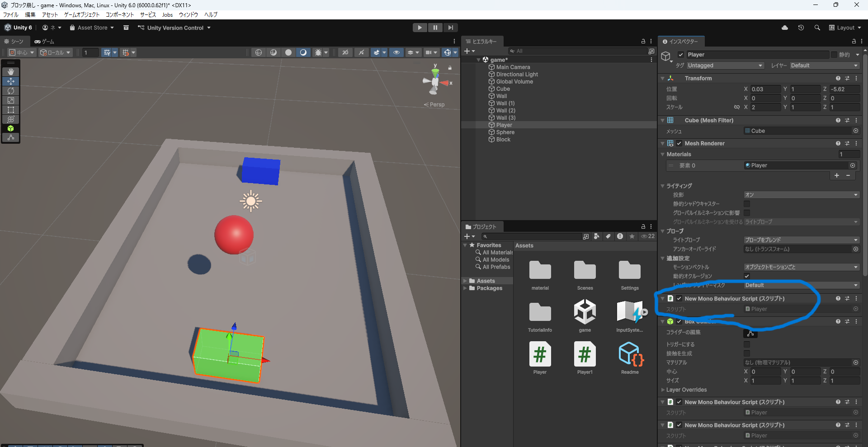
Task: Open the Untagged tag dropdown
Action: click(x=725, y=66)
